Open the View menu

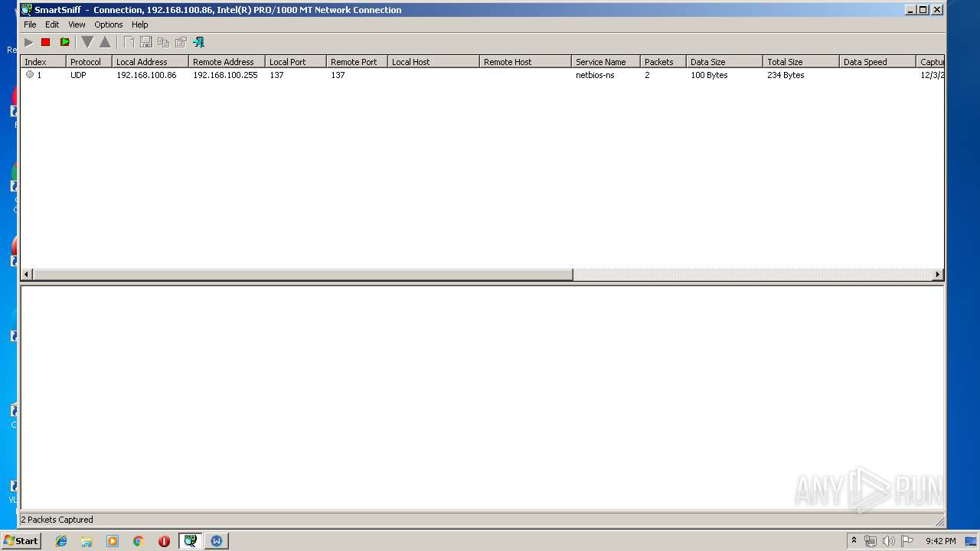click(77, 24)
